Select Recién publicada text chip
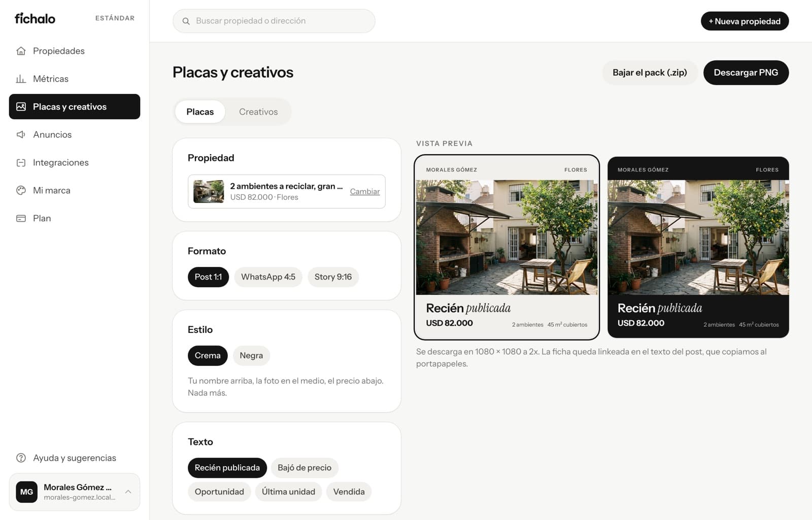This screenshot has height=520, width=812. [x=227, y=468]
